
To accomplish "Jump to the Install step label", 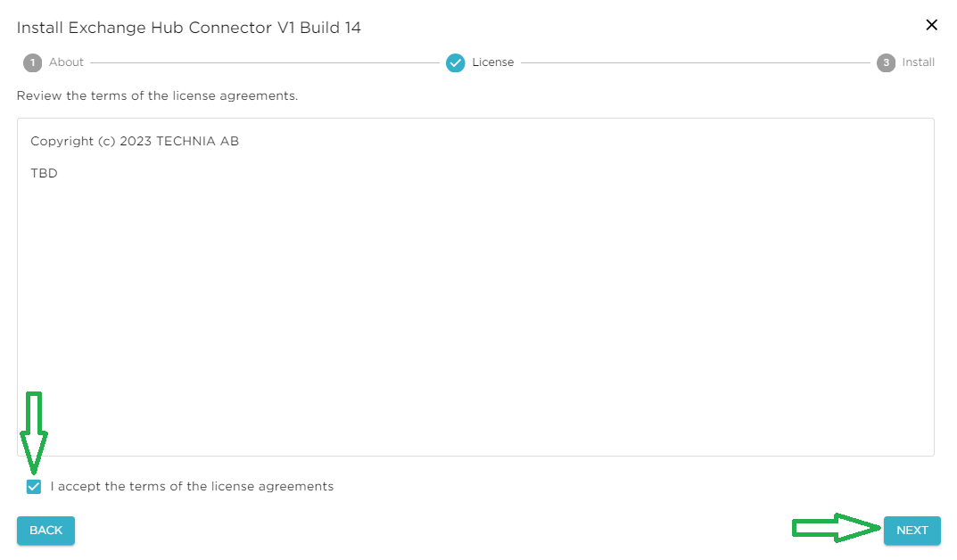I will [918, 62].
